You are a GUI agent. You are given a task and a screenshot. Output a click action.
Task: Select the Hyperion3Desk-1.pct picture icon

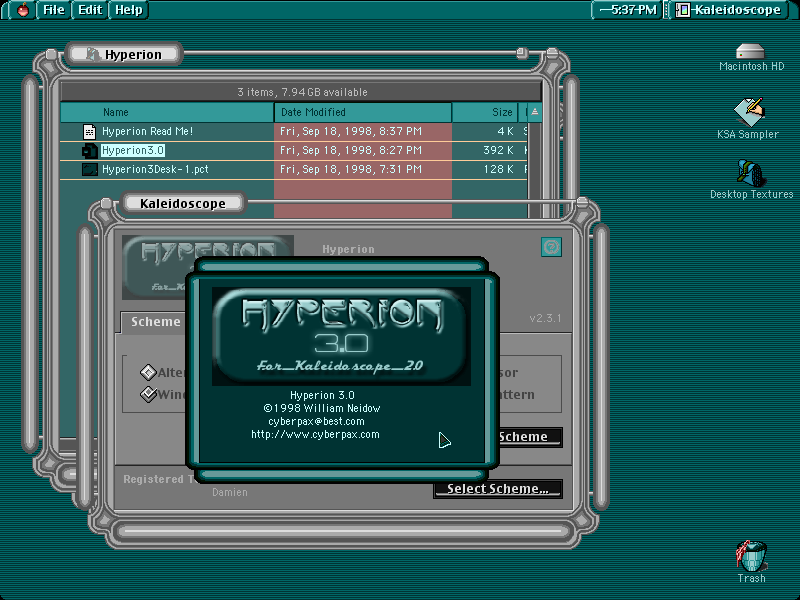click(x=90, y=169)
